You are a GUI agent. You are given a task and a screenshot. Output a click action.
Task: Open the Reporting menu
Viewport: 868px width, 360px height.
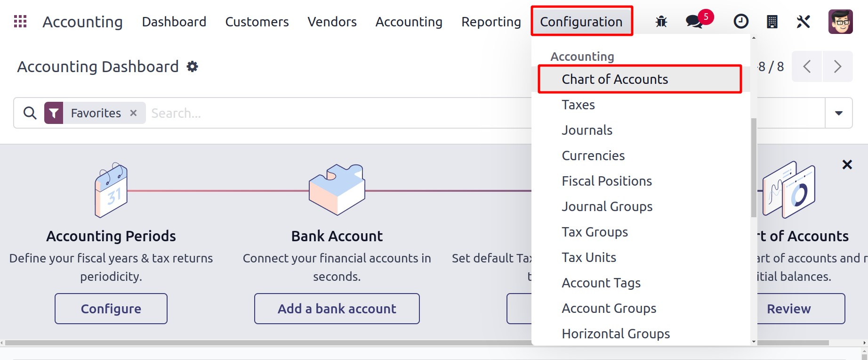[491, 22]
